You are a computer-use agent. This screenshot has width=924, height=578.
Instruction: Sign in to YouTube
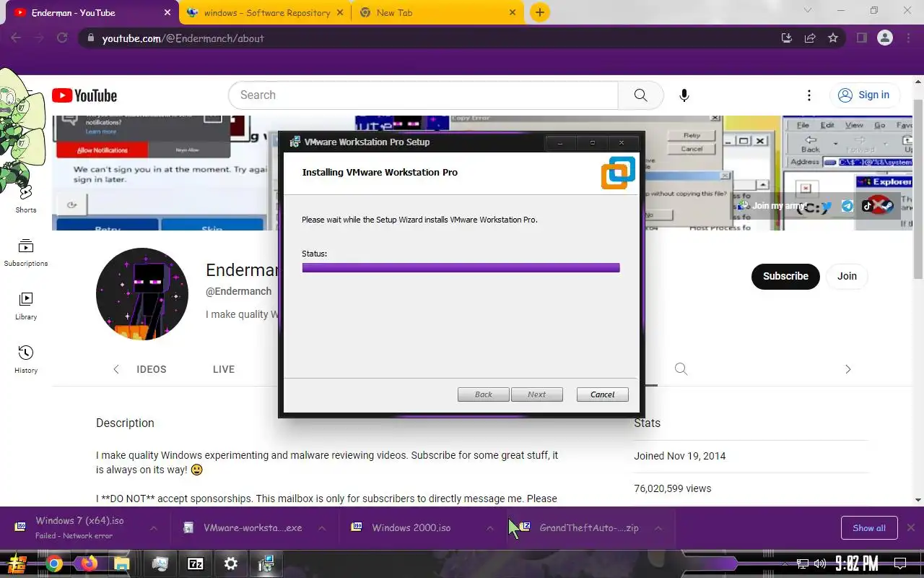[863, 95]
